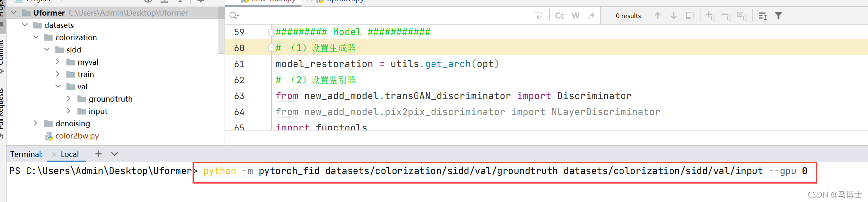
Task: Collapse the sidd folder
Action: coord(47,50)
